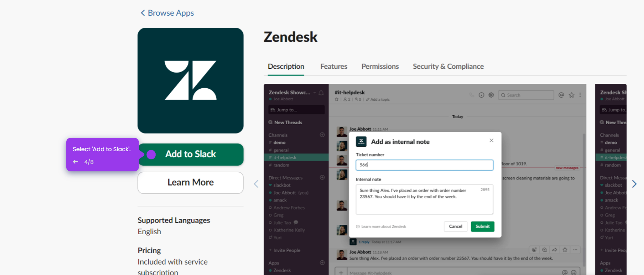The image size is (644, 275).
Task: Go to next screenshot with right chevron
Action: (x=634, y=184)
